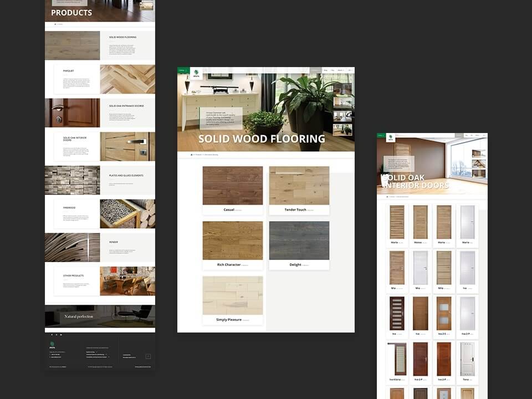Expand language dropdown on Interior Doors page

(484, 135)
